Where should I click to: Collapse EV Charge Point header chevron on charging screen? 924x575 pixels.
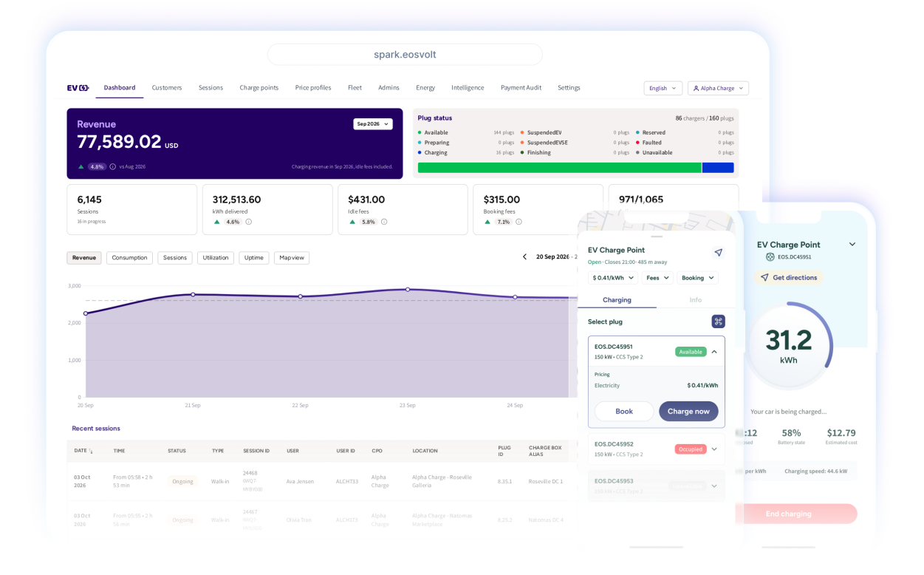852,244
